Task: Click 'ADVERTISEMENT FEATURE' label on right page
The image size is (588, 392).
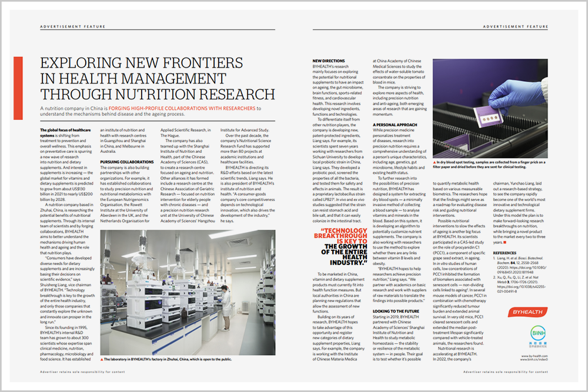Action: click(x=515, y=26)
